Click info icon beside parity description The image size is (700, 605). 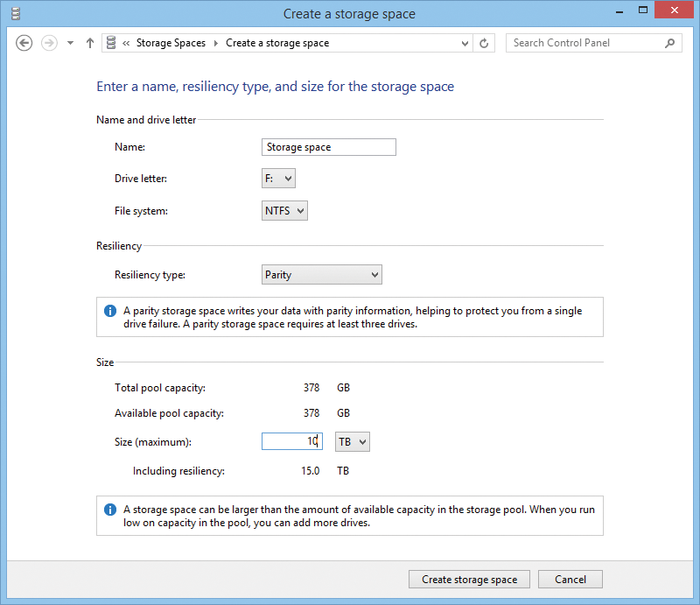coord(110,311)
